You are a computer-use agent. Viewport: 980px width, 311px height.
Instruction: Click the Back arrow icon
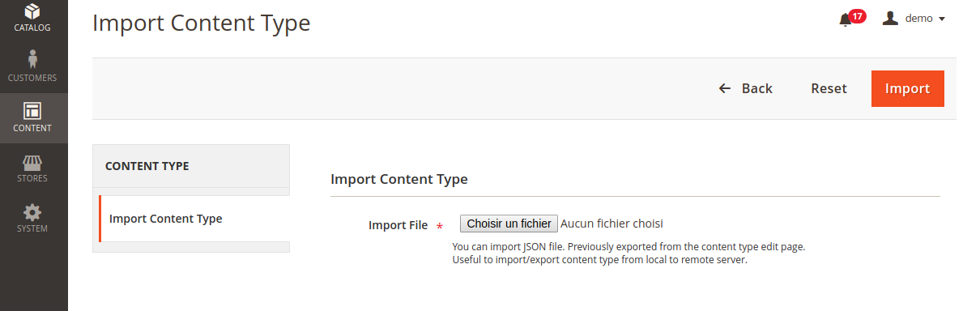point(725,88)
